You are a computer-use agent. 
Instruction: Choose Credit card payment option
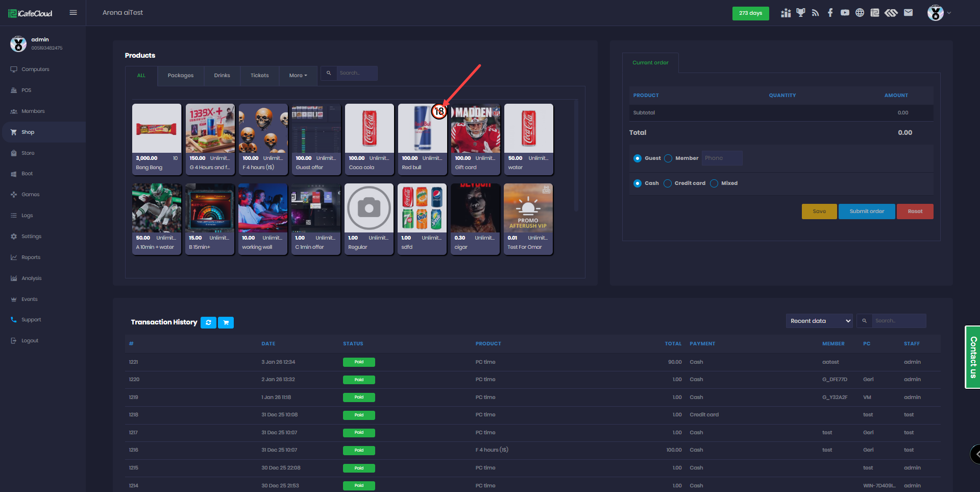668,183
